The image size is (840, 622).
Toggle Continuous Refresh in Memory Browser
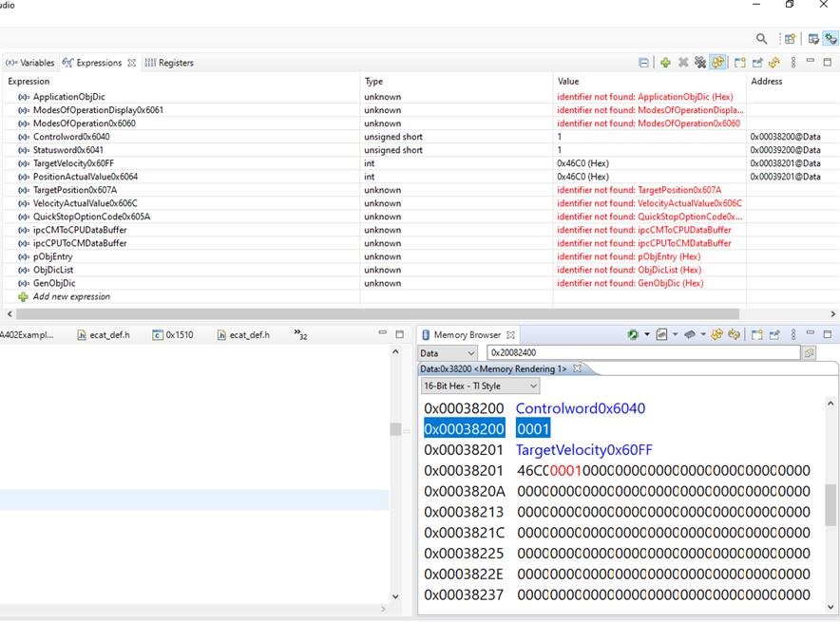tap(716, 334)
